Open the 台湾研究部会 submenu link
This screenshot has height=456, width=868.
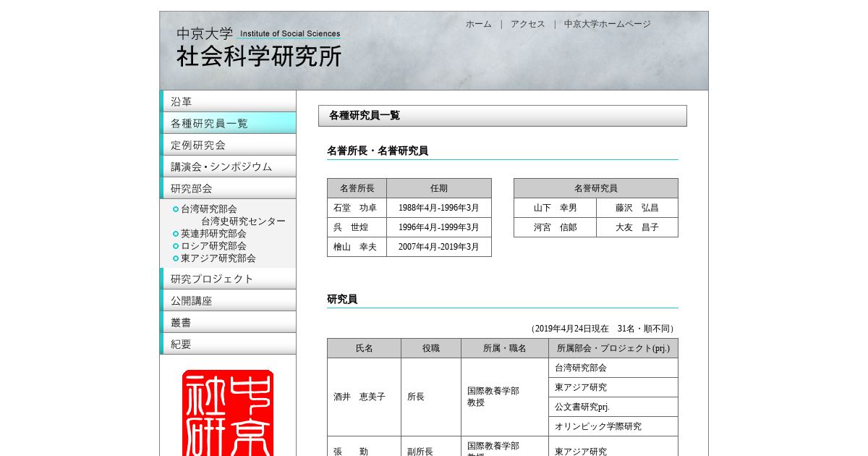(209, 209)
